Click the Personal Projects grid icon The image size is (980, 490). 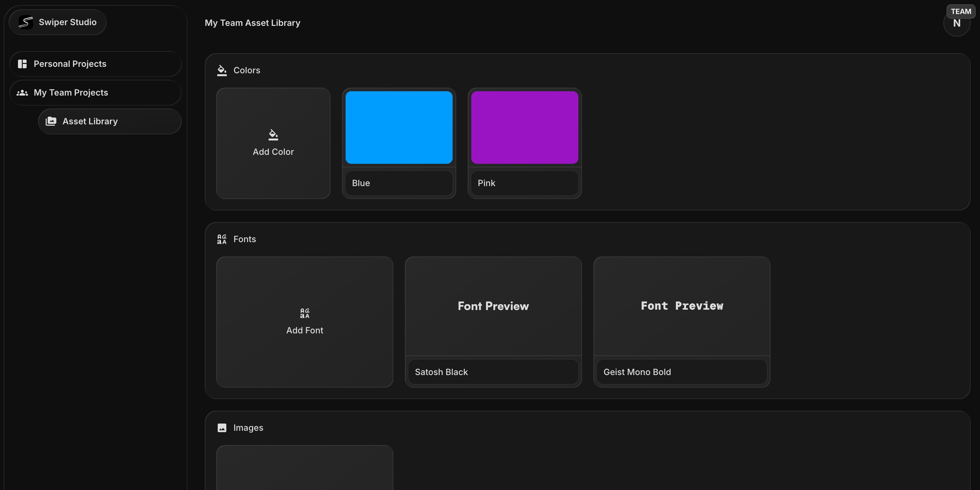click(x=22, y=64)
